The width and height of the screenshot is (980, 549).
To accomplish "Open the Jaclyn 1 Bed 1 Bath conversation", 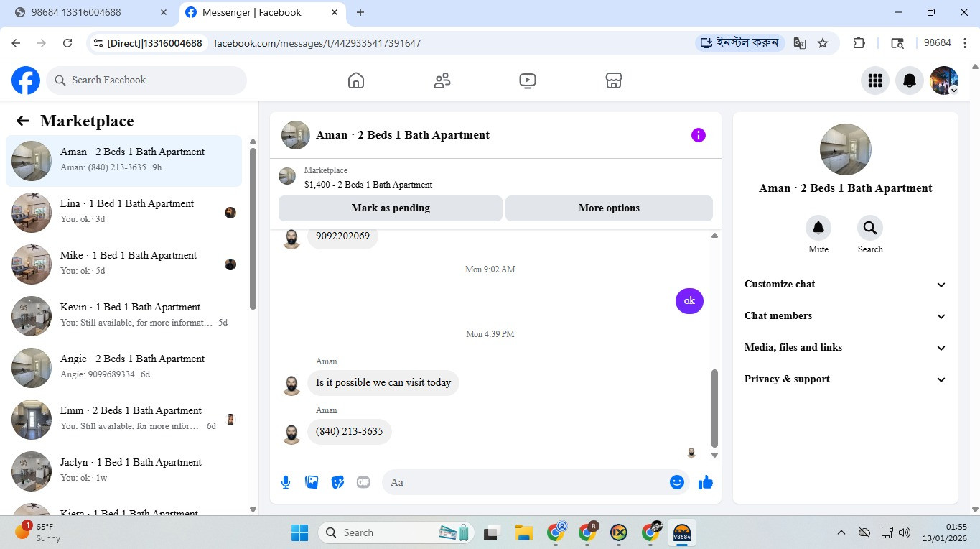I will coord(123,471).
